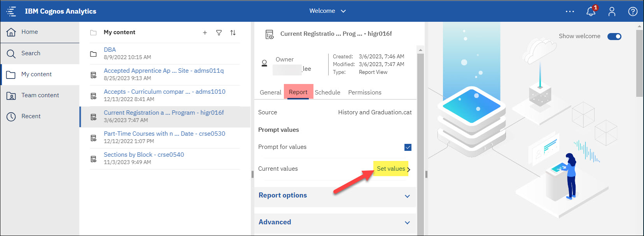The width and height of the screenshot is (644, 236).
Task: Click the DBA folder icon
Action: pos(93,54)
